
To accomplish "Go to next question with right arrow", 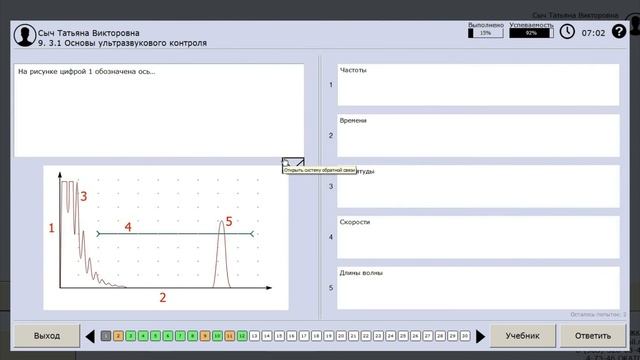I will [480, 336].
